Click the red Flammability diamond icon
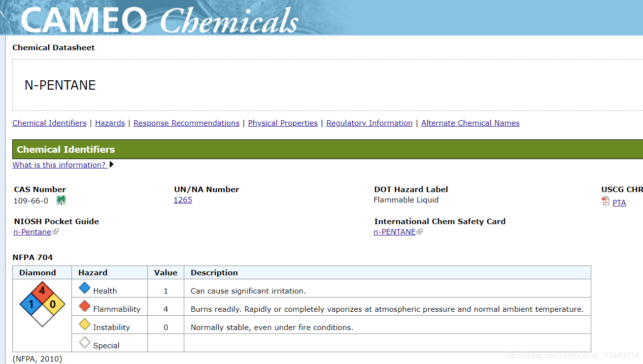The width and height of the screenshot is (643, 364). (x=85, y=306)
